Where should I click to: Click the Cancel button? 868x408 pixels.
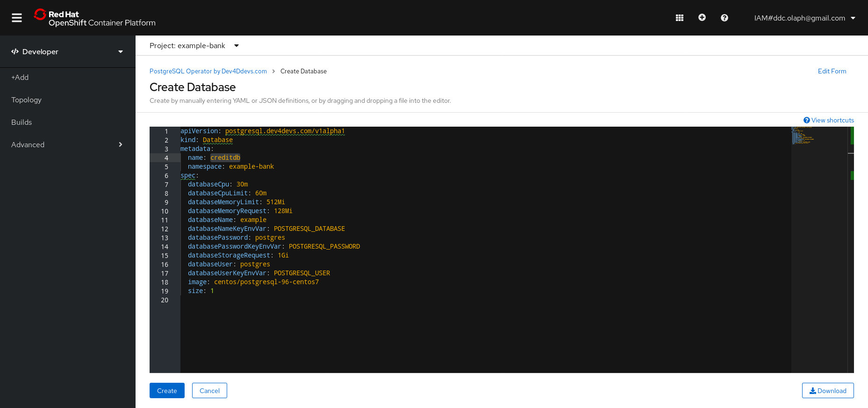[209, 391]
